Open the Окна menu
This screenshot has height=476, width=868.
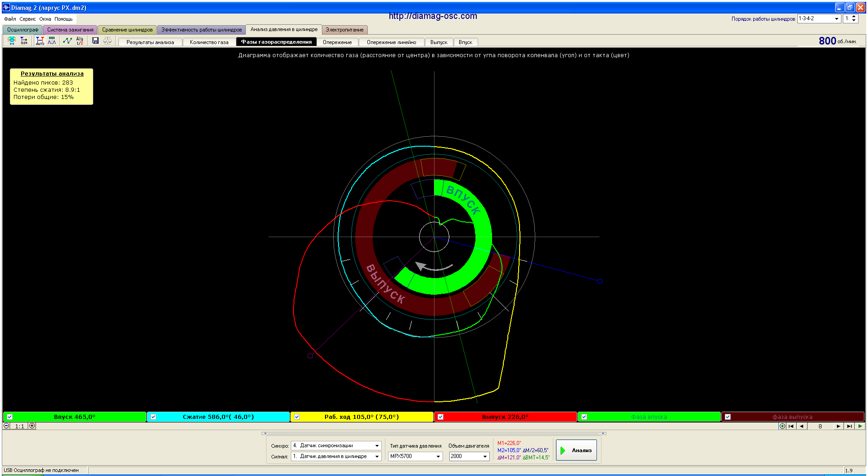45,19
